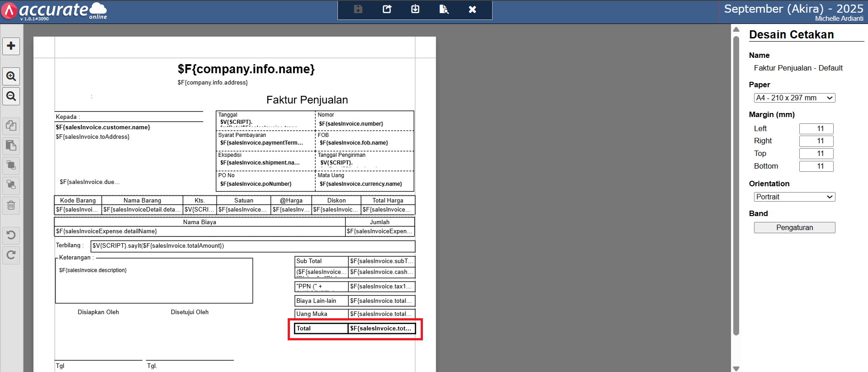This screenshot has height=372, width=868.
Task: Select the Total field in the template
Action: (321, 329)
